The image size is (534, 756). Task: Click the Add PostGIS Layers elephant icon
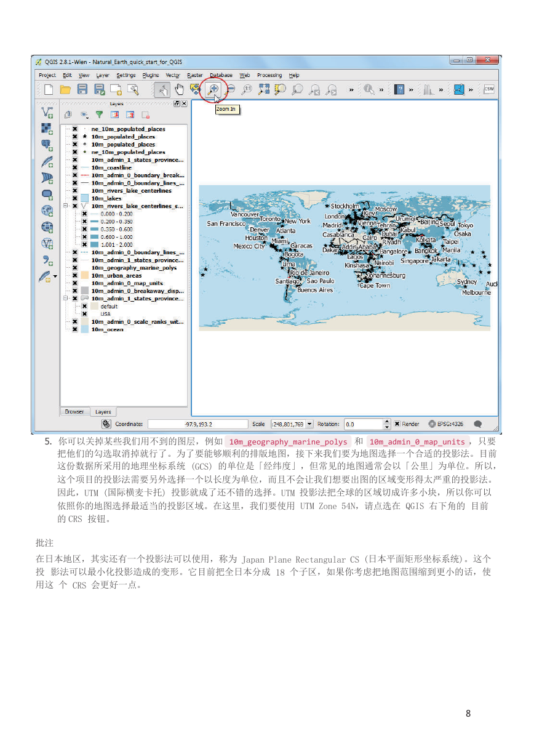pyautogui.click(x=47, y=146)
